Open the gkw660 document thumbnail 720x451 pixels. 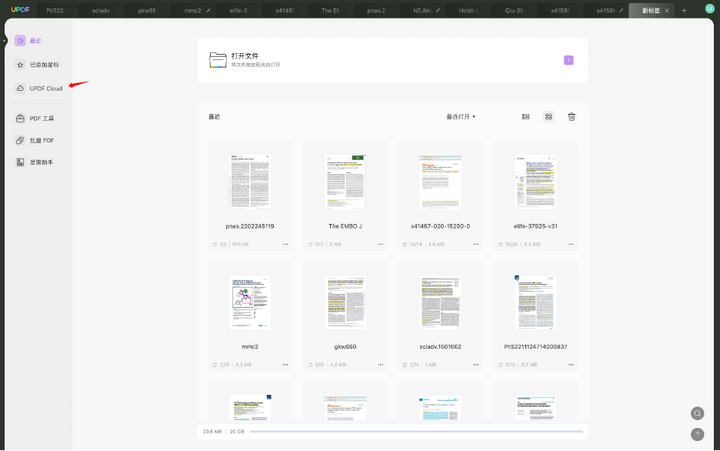coord(345,302)
